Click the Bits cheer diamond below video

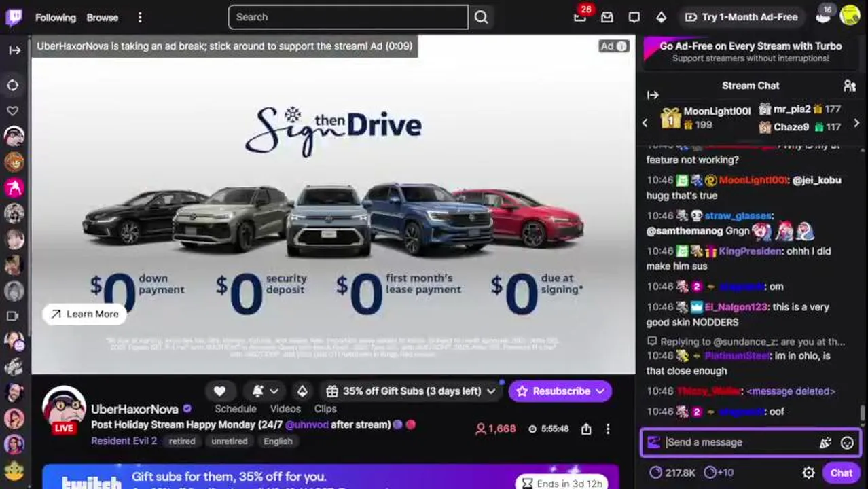tap(302, 391)
